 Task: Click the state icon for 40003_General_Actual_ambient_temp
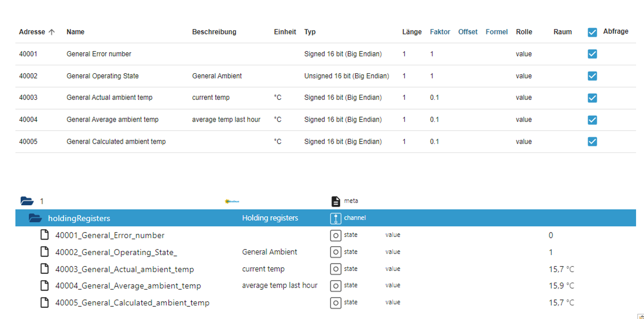(335, 269)
